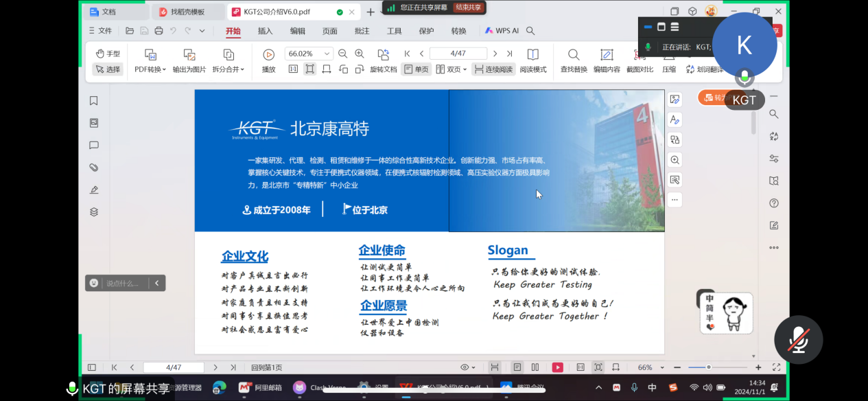Select the Hand tool (手型)
The height and width of the screenshot is (401, 868).
coord(108,54)
